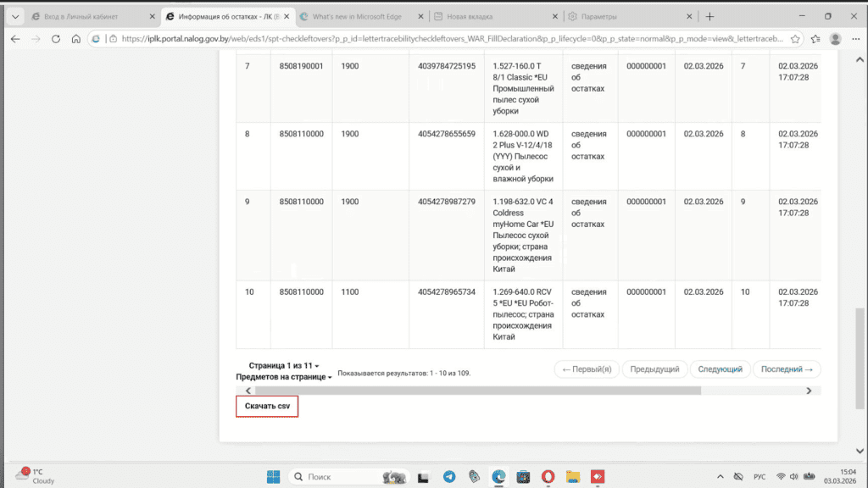The width and height of the screenshot is (868, 488).
Task: Expand hidden icons in the system tray
Action: [720, 476]
